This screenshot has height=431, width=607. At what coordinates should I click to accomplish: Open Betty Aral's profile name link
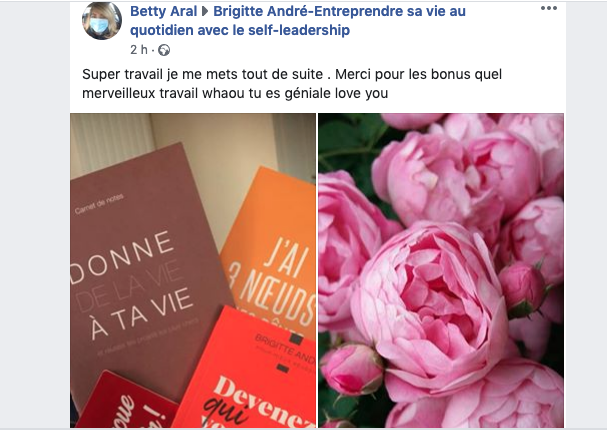pyautogui.click(x=163, y=12)
